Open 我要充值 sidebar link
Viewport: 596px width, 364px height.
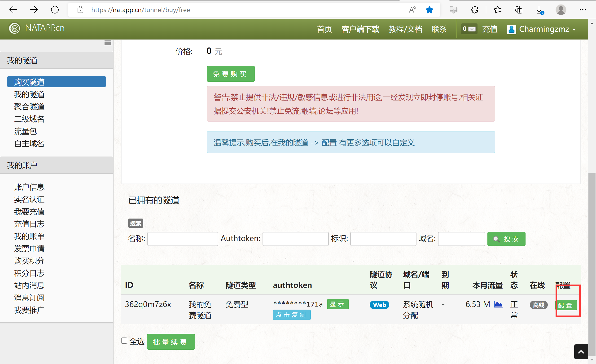pyautogui.click(x=29, y=212)
